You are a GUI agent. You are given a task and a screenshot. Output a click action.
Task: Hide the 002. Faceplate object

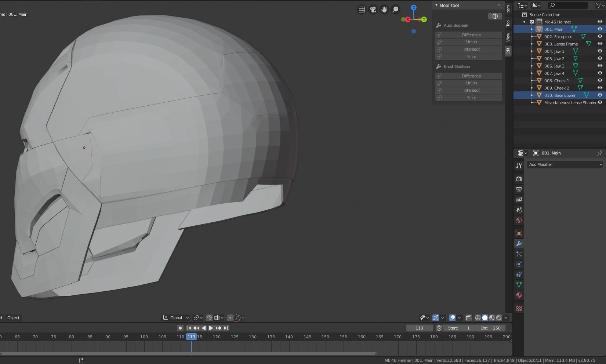coord(600,37)
